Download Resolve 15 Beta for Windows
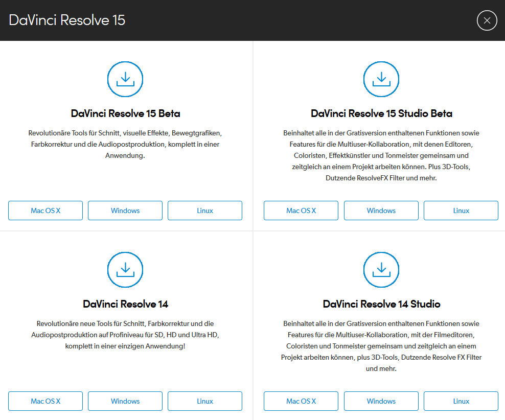Viewport: 505px width, 420px height. pyautogui.click(x=125, y=211)
